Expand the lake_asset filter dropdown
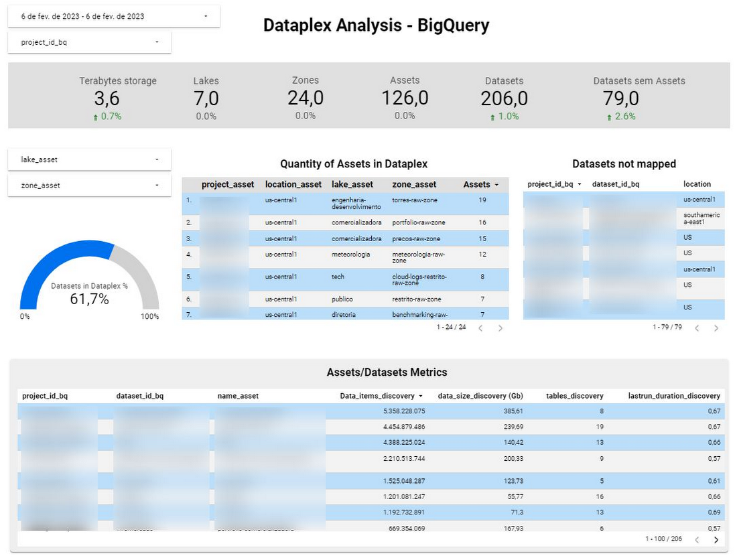The width and height of the screenshot is (737, 560). point(89,159)
